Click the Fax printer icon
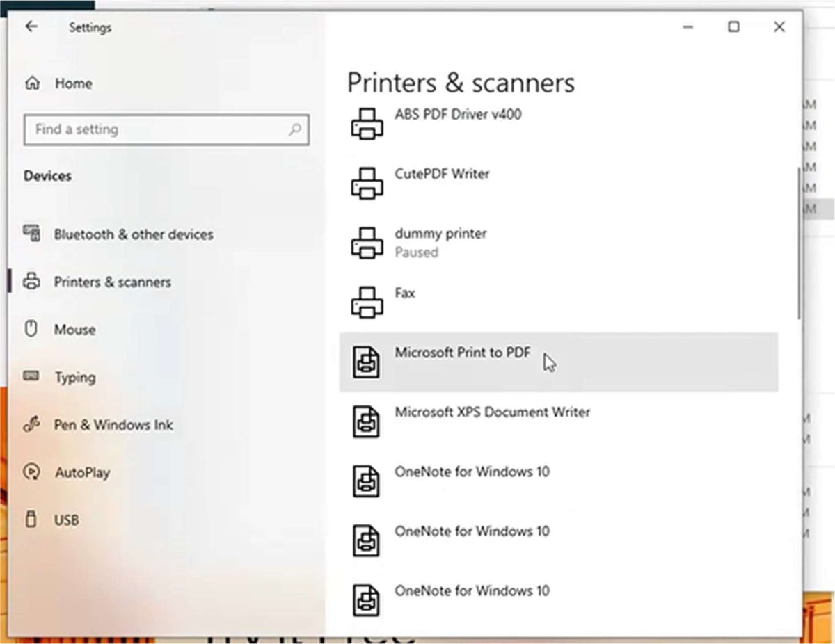835x644 pixels. 367,303
